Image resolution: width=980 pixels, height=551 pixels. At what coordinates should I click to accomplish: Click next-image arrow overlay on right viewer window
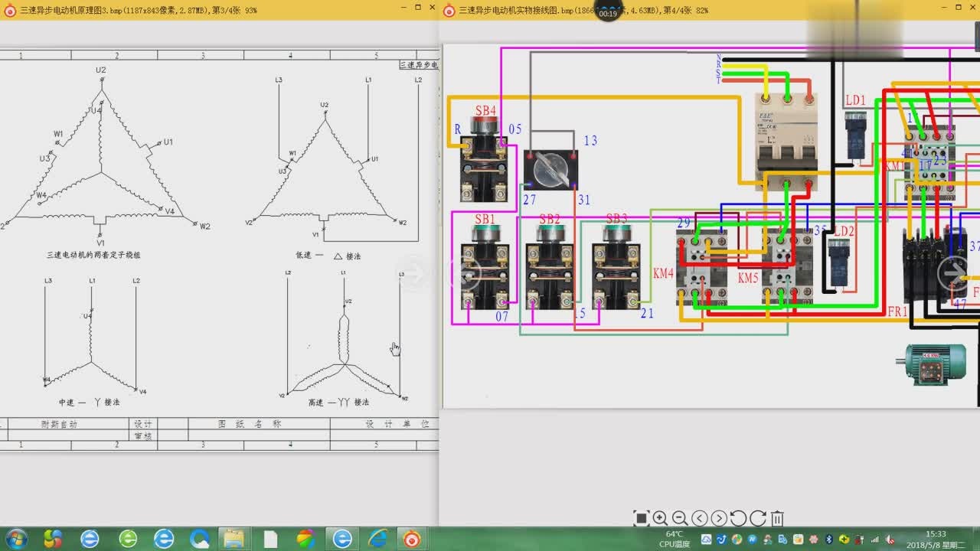954,273
